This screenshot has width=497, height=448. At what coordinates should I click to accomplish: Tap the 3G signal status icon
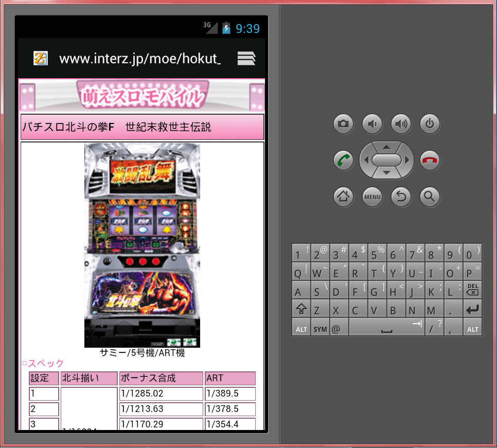click(210, 28)
